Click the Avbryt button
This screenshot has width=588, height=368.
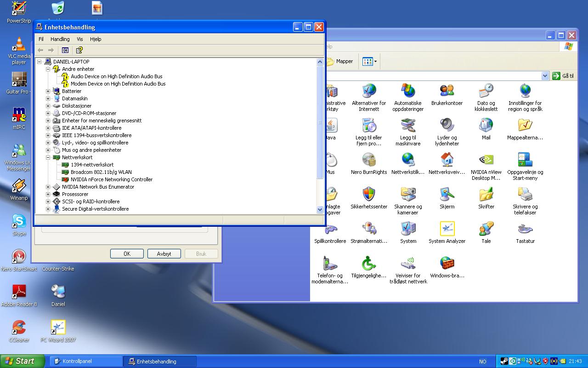164,254
